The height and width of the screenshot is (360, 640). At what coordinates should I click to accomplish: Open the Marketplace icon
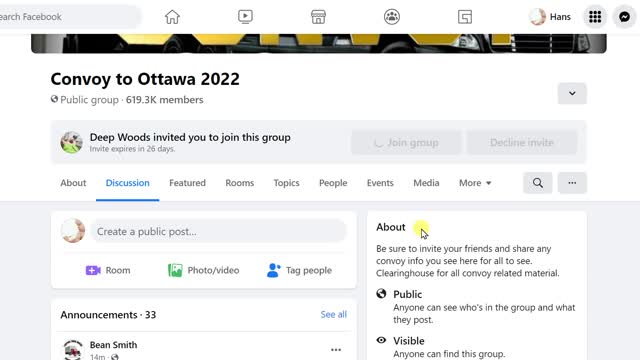pos(318,17)
